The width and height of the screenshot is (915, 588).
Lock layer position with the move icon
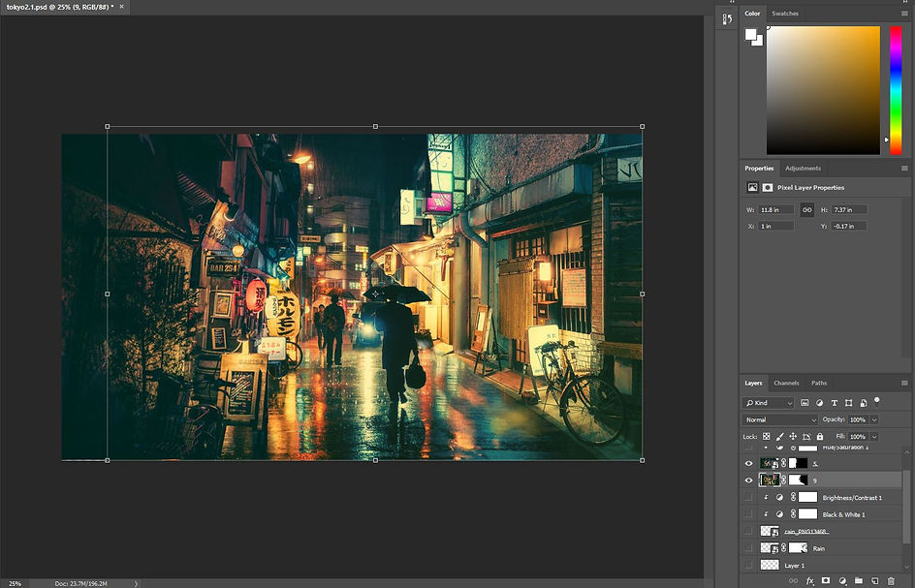coord(793,436)
